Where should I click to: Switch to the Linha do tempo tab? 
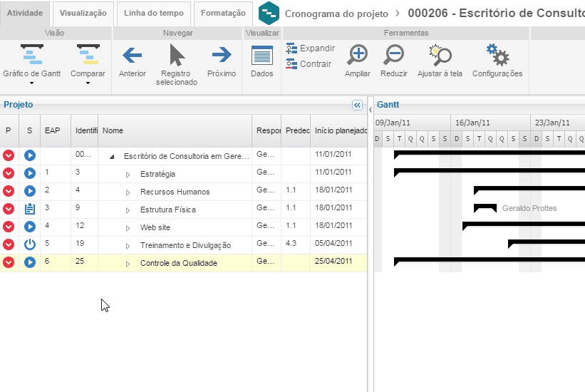[x=154, y=13]
